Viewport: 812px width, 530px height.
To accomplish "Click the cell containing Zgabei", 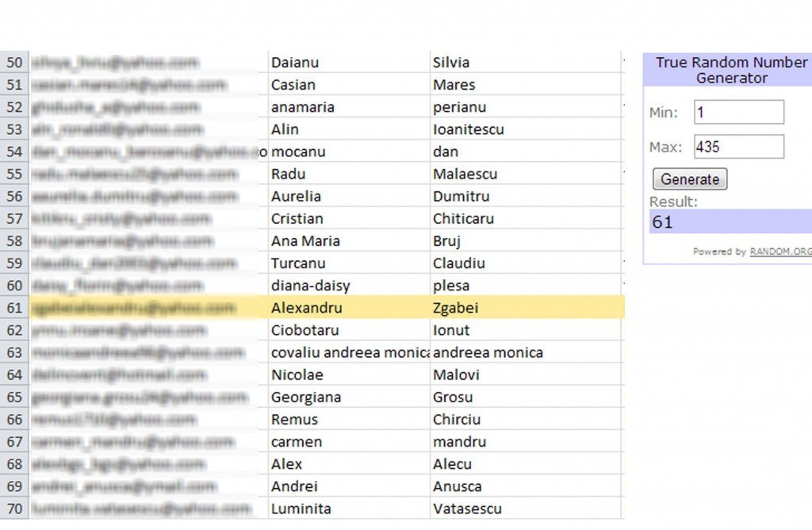I will click(x=456, y=307).
